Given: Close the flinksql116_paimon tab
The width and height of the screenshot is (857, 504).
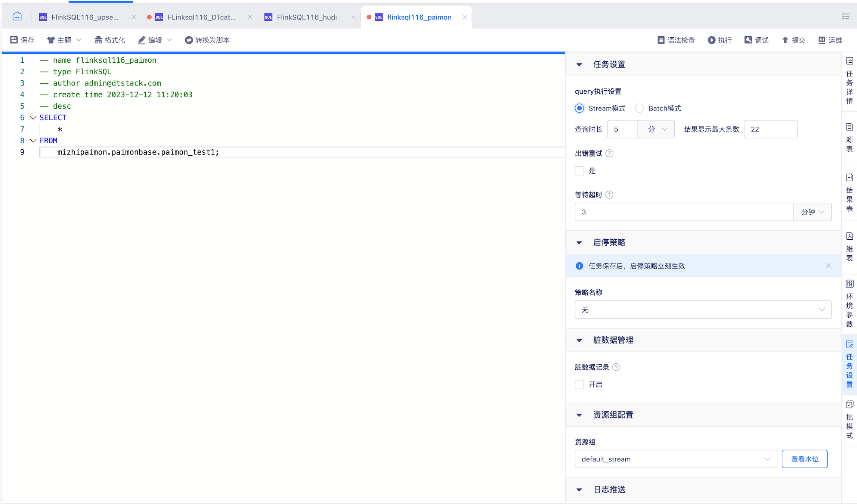Looking at the screenshot, I should coord(464,17).
